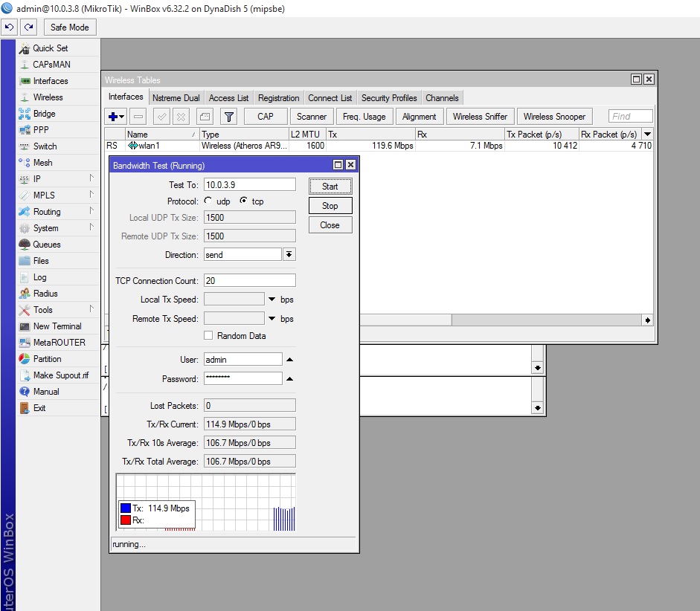Click the Redo arrow in top toolbar
Screen dimensions: 700x611
tap(28, 28)
